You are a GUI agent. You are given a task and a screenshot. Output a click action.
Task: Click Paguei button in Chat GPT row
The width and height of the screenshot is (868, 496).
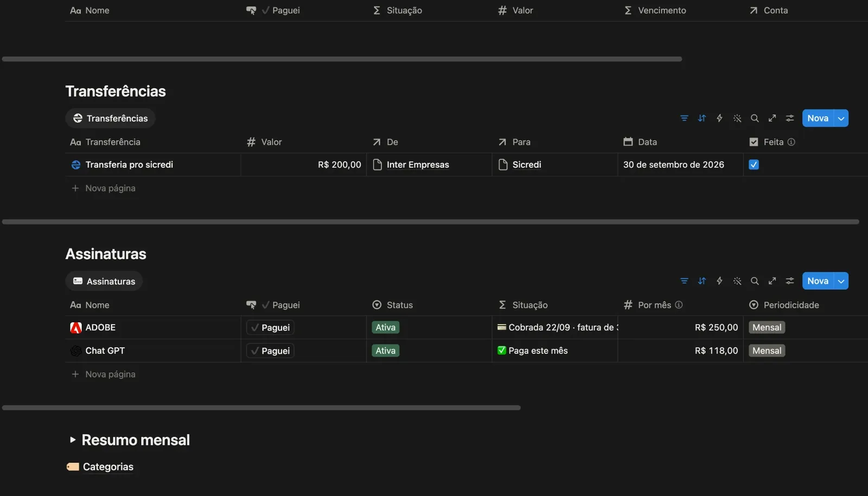coord(270,351)
